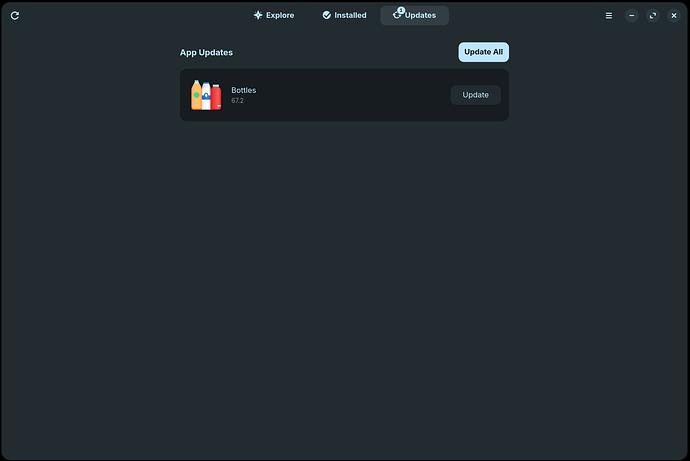Screen dimensions: 690x461
Task: Open the Explore tab
Action: click(x=274, y=15)
